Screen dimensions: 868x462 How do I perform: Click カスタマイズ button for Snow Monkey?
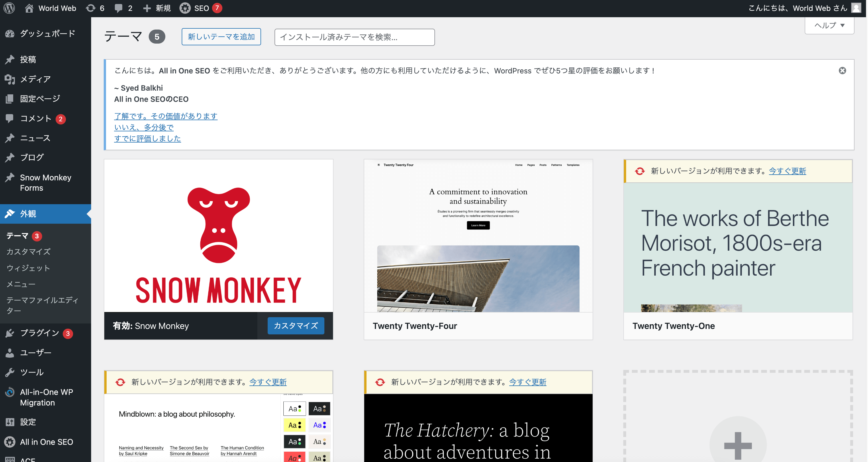point(296,326)
